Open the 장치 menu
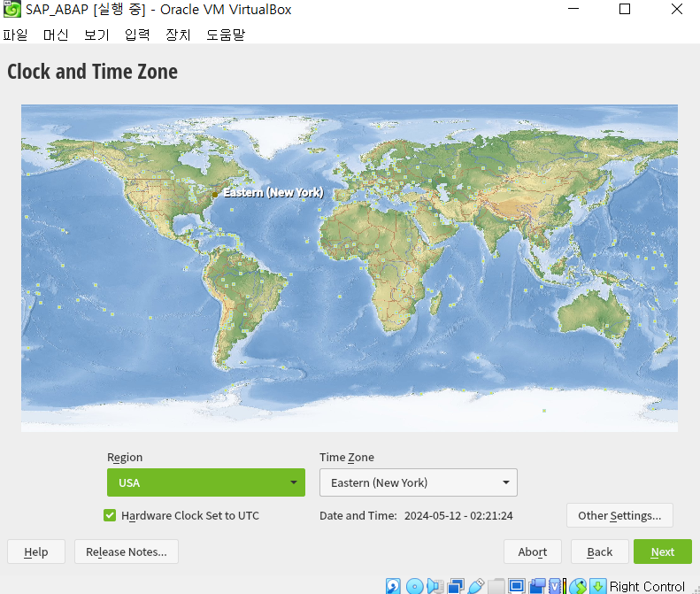Viewport: 700px width, 594px height. (x=178, y=35)
